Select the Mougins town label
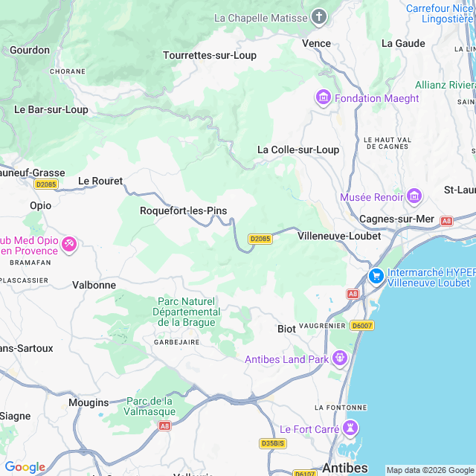 point(89,403)
